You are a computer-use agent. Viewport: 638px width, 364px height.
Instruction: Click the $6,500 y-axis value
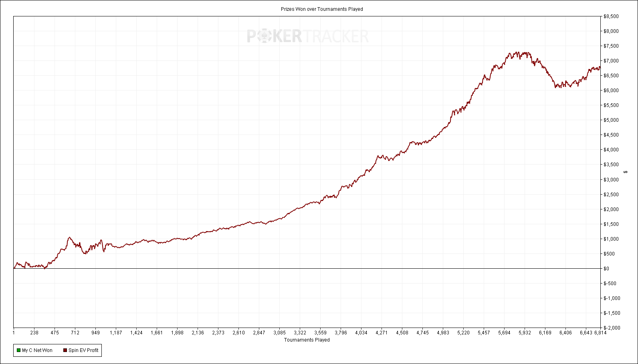(x=611, y=76)
